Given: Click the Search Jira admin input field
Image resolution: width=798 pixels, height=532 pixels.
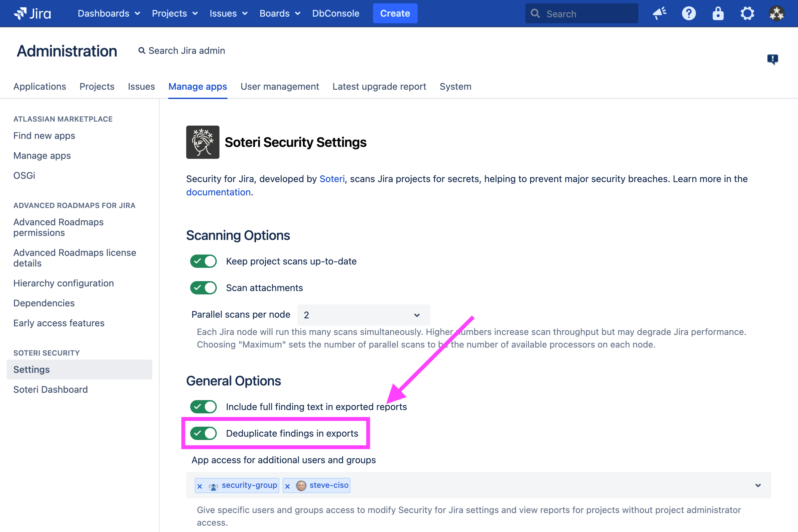Looking at the screenshot, I should [x=188, y=51].
